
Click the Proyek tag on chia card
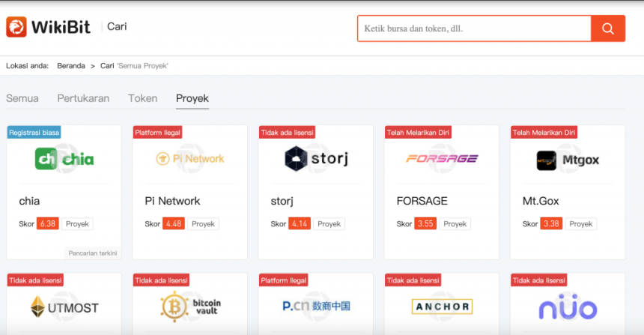[x=77, y=223]
